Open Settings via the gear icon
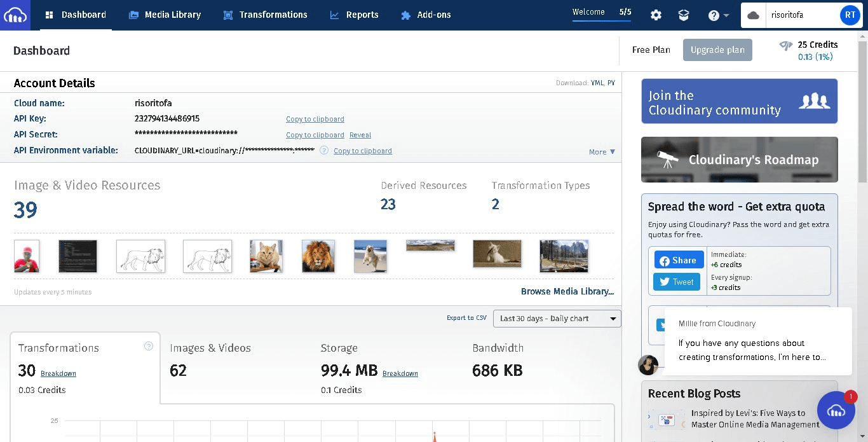This screenshot has height=442, width=868. pos(656,15)
